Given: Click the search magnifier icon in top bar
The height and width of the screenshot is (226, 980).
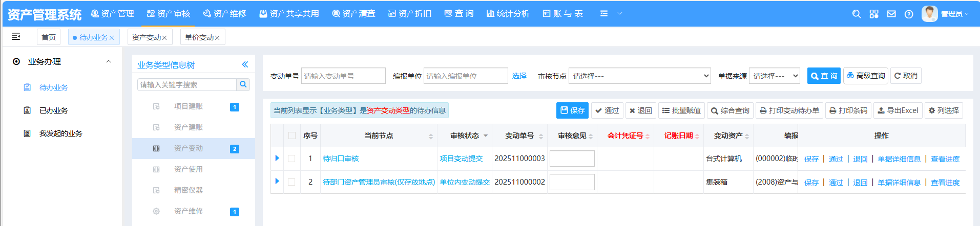Looking at the screenshot, I should (856, 14).
